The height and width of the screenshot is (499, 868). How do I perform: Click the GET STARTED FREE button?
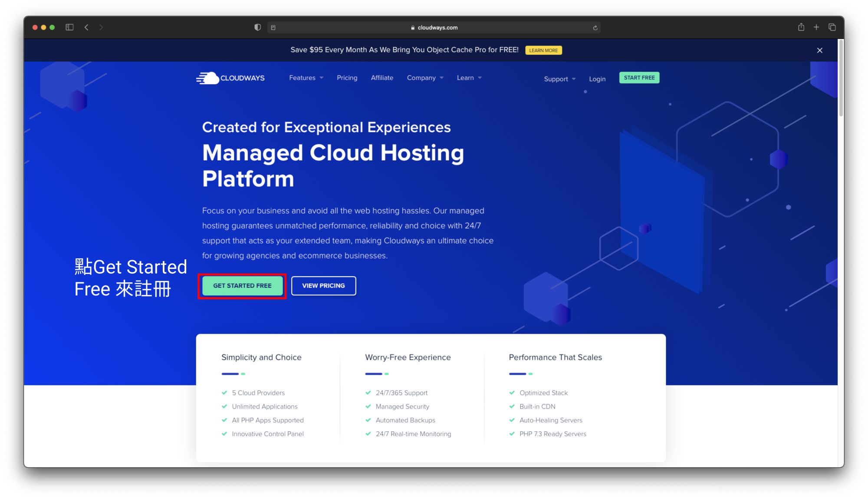(242, 286)
